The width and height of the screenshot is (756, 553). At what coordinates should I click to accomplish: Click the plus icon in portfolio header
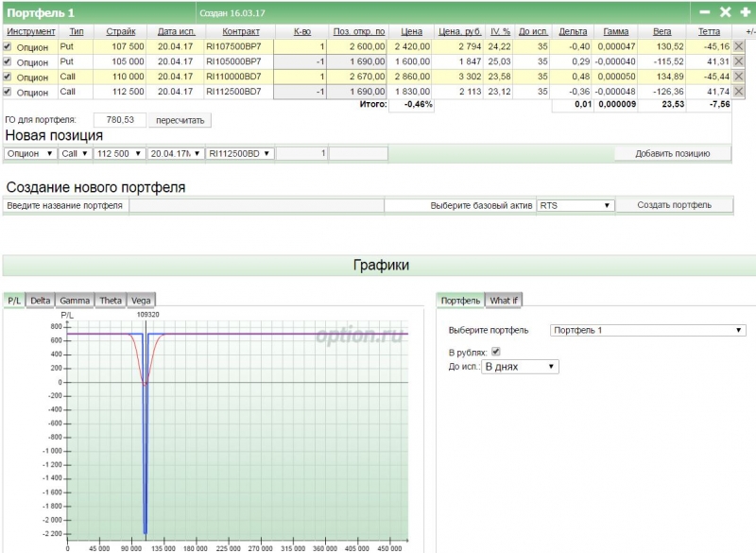746,12
